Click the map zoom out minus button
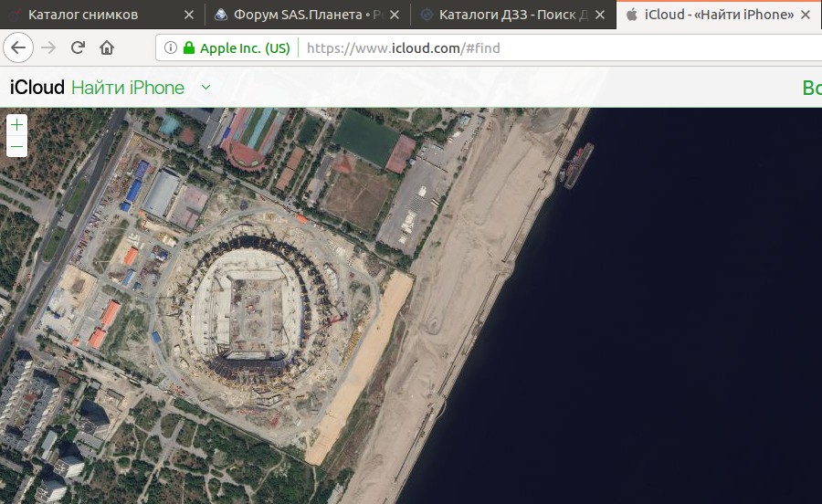822x504 pixels. [16, 147]
